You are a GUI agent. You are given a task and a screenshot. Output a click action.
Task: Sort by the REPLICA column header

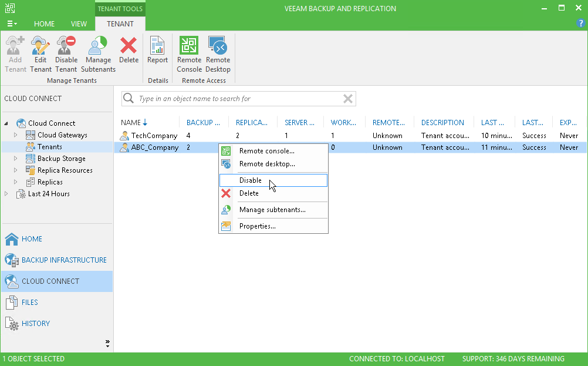[252, 123]
